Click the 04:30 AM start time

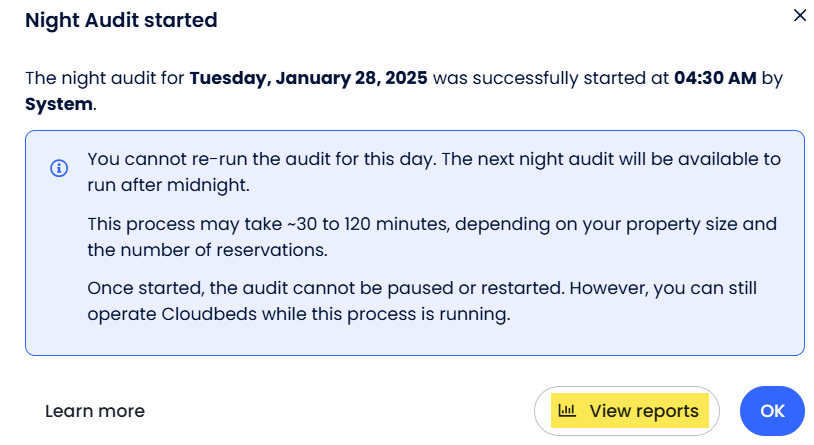[715, 77]
